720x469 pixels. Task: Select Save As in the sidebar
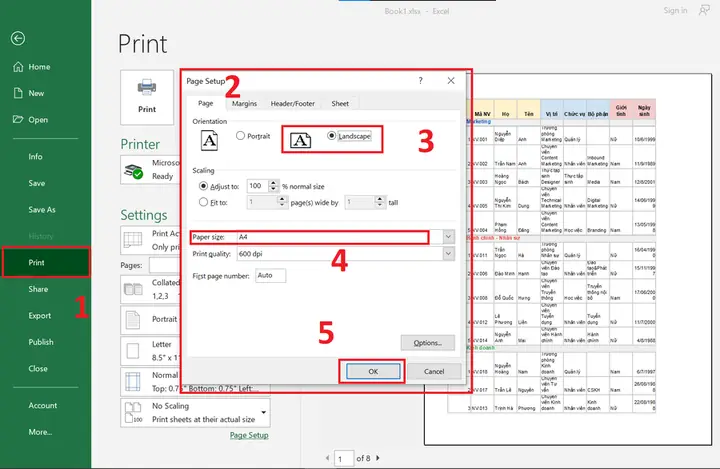42,210
